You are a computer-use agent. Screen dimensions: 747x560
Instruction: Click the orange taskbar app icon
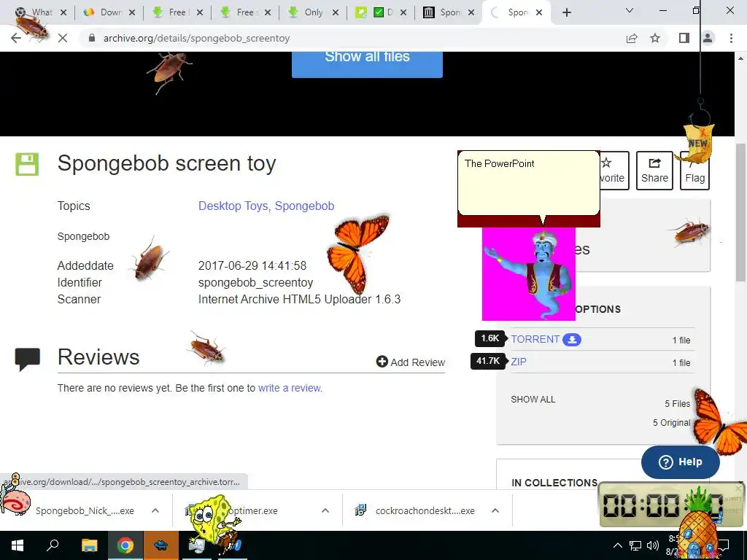coord(161,545)
